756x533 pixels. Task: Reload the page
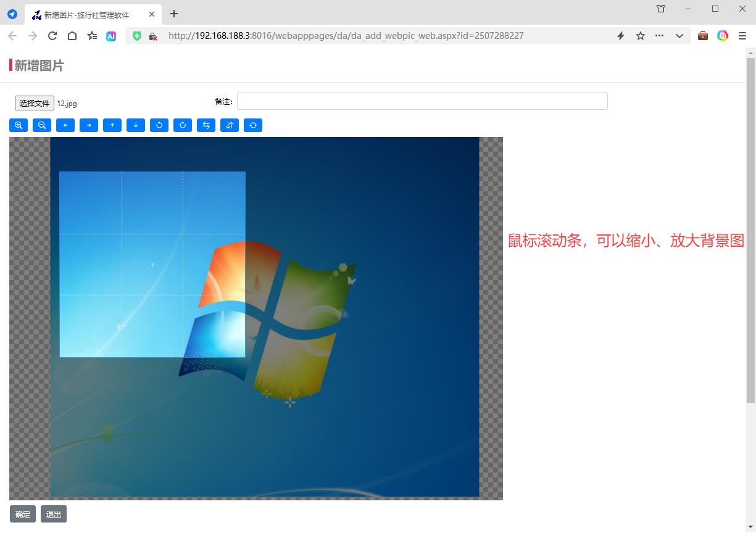click(52, 36)
